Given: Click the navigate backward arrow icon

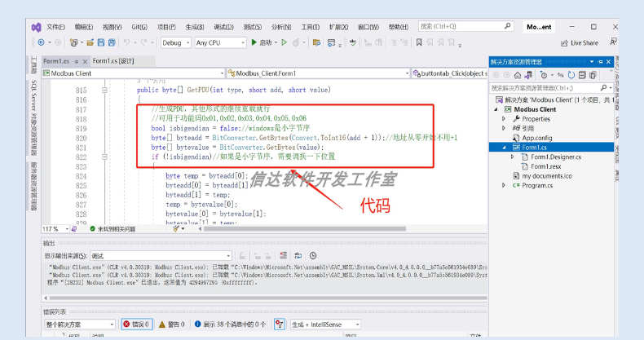Looking at the screenshot, I should click(x=41, y=42).
